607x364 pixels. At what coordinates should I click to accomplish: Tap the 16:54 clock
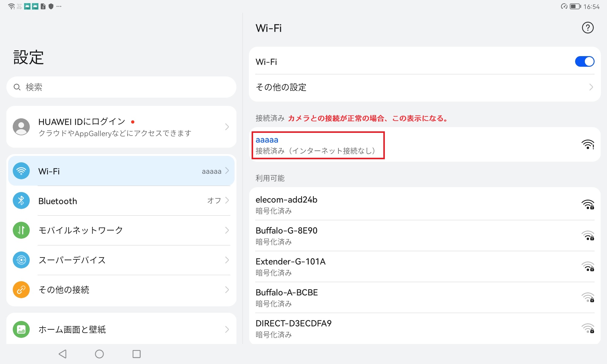[592, 7]
